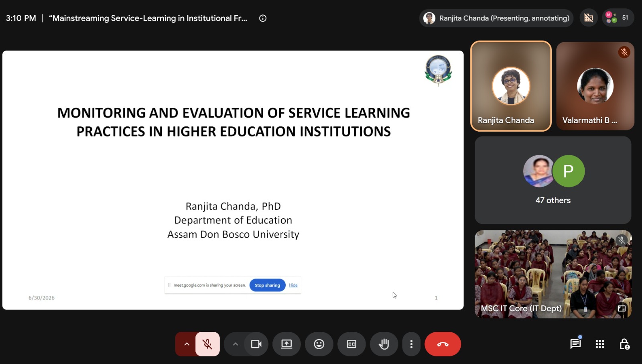Open host controls lock icon
This screenshot has height=364, width=642.
click(x=624, y=344)
